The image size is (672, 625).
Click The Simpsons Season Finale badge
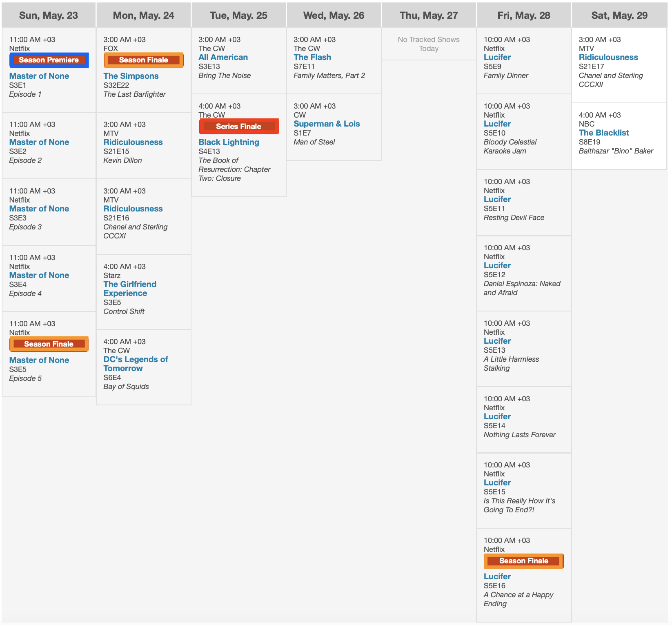click(143, 60)
